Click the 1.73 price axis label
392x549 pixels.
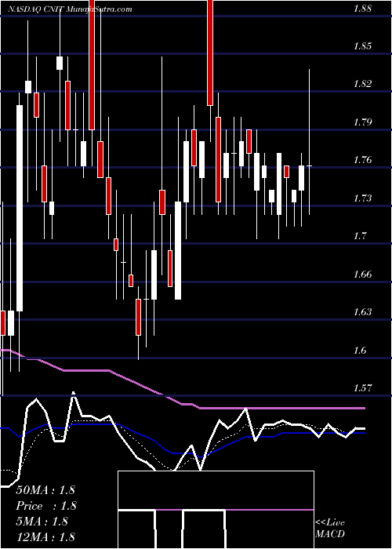click(x=362, y=198)
